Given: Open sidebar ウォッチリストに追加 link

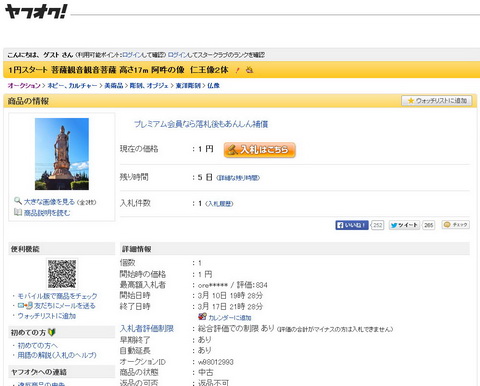Looking at the screenshot, I should [x=47, y=315].
